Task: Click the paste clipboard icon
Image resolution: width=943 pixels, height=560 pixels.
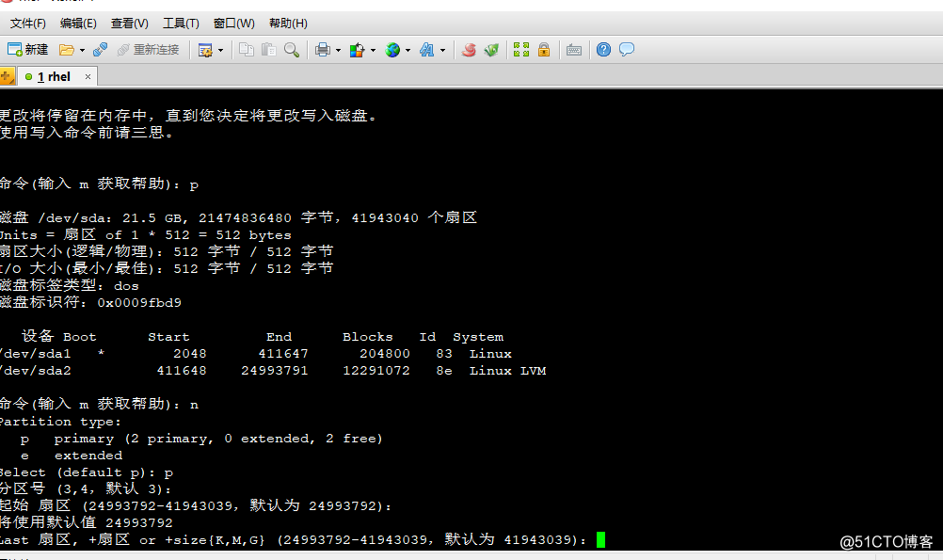Action: pos(269,50)
